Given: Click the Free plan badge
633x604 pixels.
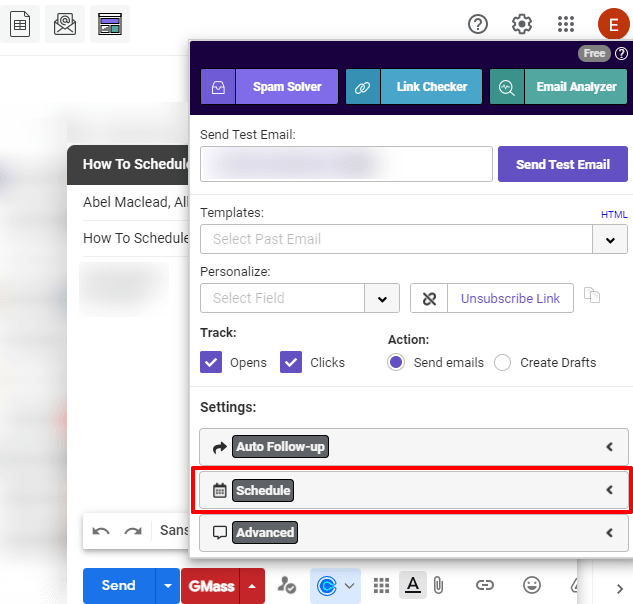Looking at the screenshot, I should click(x=594, y=53).
